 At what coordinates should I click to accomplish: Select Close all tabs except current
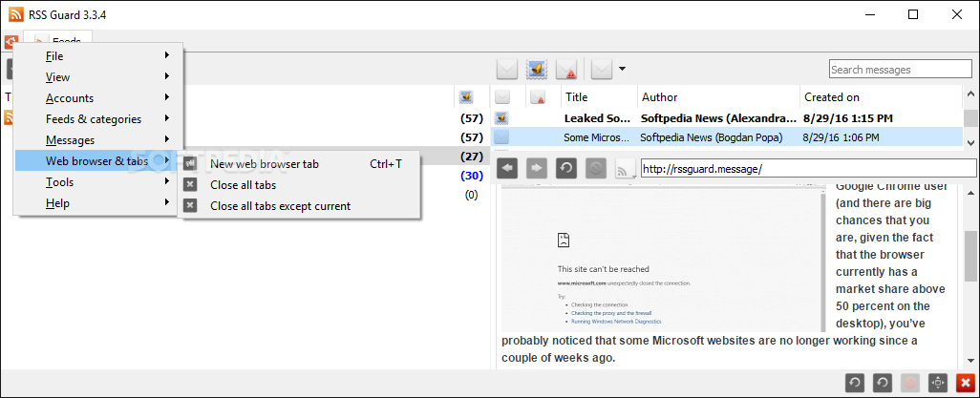[x=280, y=206]
